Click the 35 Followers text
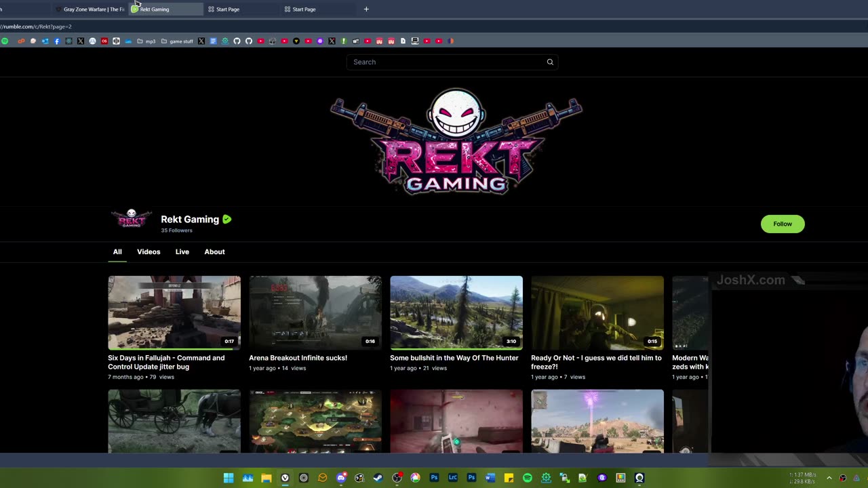 pyautogui.click(x=176, y=230)
